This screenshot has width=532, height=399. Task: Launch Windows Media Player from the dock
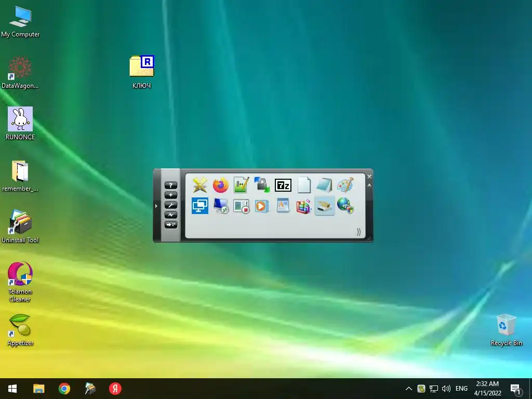[x=262, y=206]
